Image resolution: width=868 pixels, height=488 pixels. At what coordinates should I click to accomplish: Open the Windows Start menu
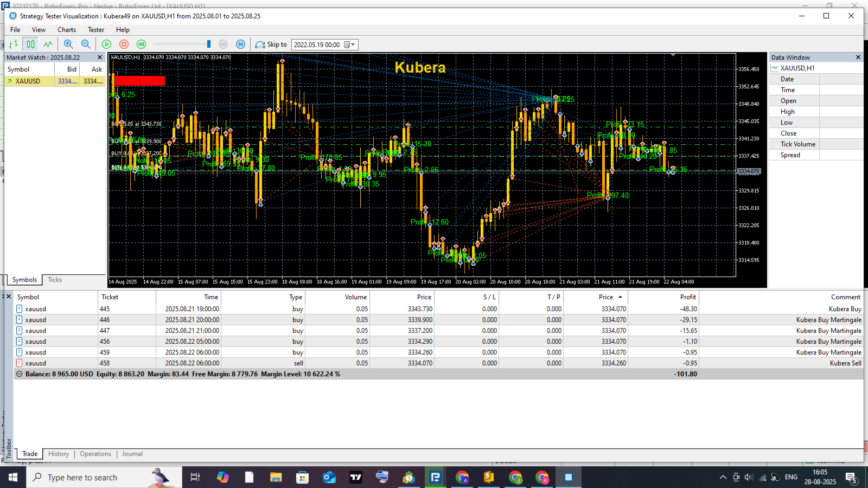pos(13,477)
